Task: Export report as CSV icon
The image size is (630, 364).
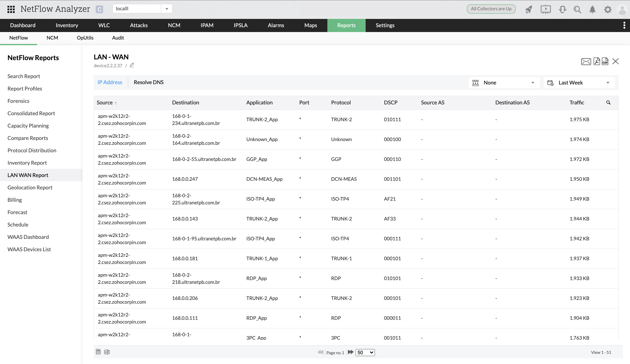Action: 605,61
